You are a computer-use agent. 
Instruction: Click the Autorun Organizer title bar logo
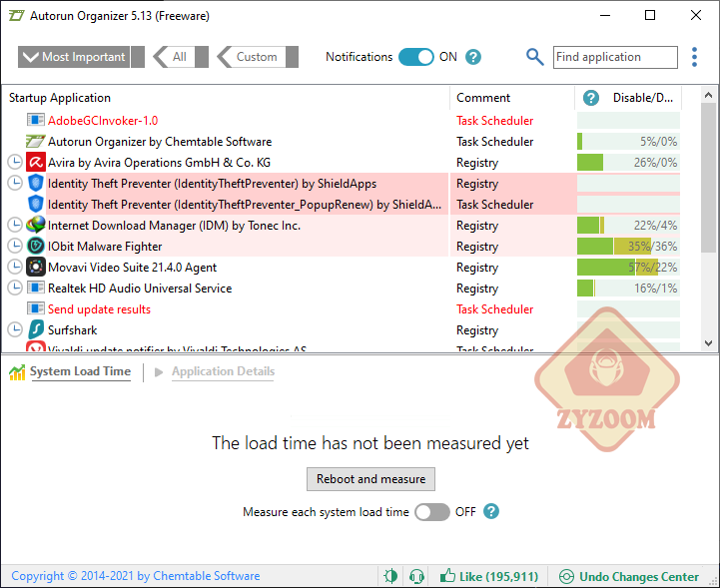coord(17,16)
